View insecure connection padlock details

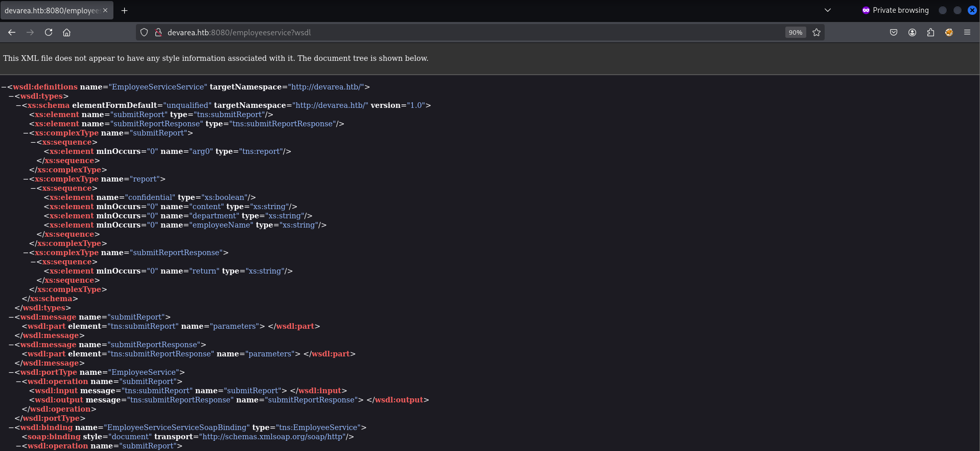click(x=158, y=32)
